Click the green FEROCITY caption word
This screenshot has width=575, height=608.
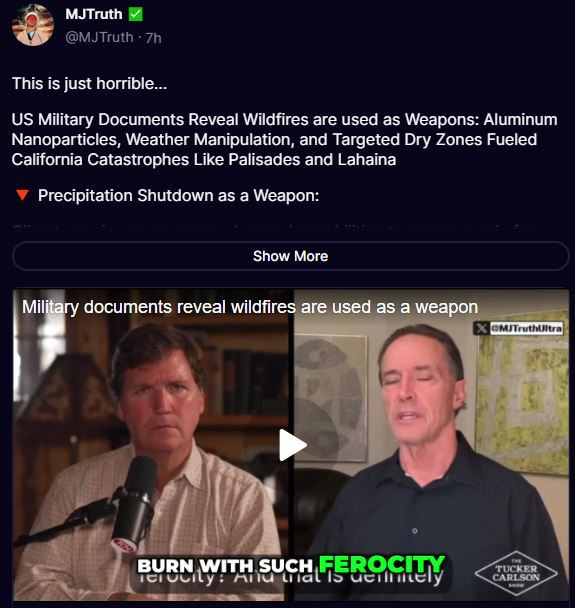click(x=382, y=564)
